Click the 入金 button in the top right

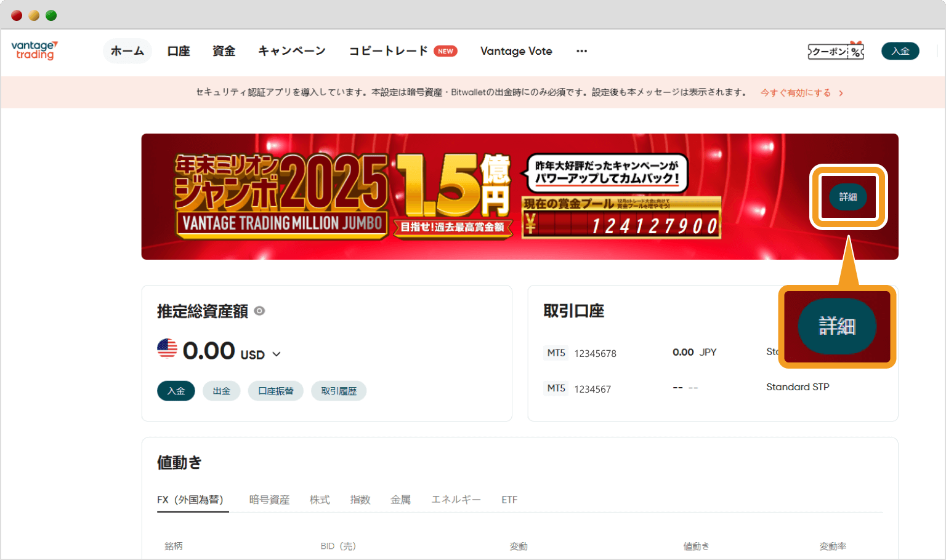click(x=900, y=51)
